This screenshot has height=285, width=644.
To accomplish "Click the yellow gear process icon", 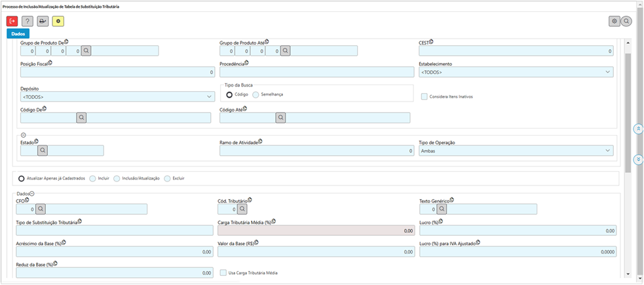I will pyautogui.click(x=58, y=21).
